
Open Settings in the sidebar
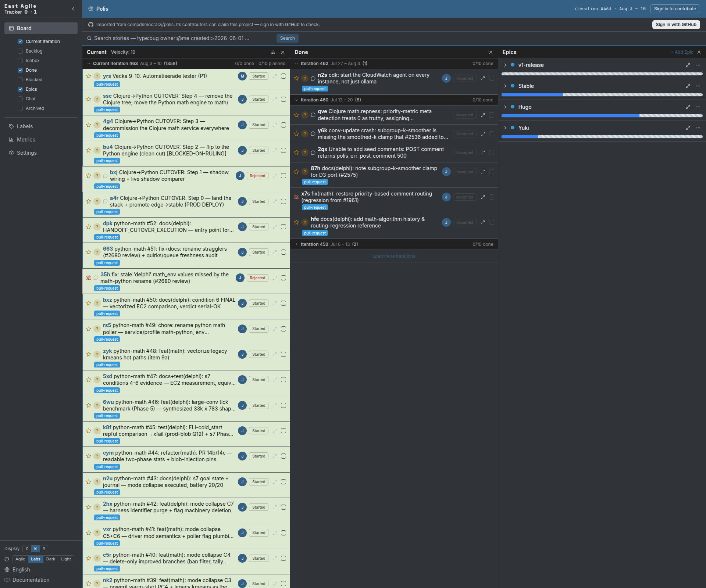26,153
